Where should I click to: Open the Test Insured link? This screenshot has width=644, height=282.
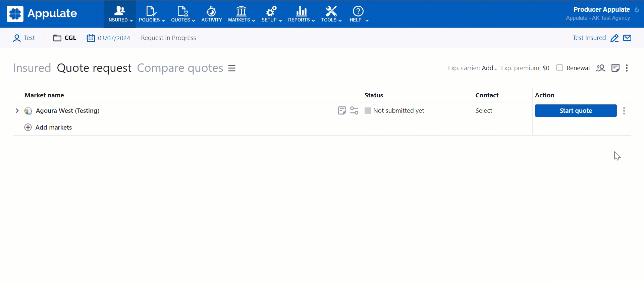[x=589, y=38]
